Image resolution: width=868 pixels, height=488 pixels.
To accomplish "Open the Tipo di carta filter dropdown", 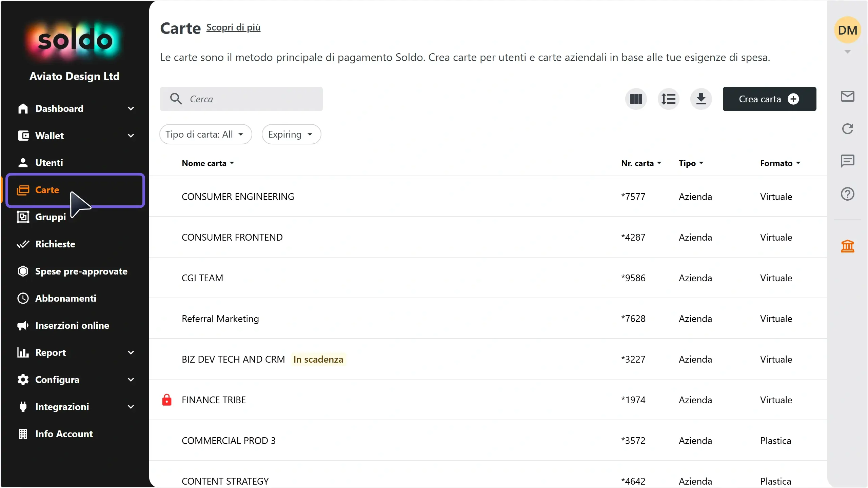I will 206,134.
